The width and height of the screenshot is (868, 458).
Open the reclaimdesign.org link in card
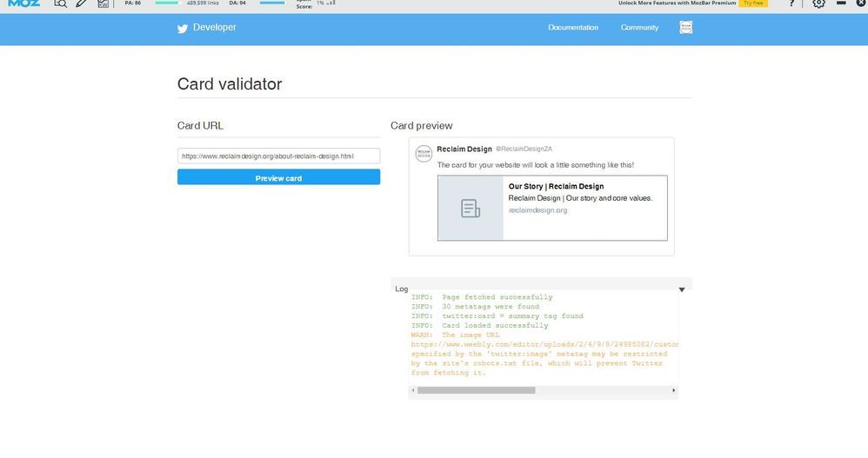click(x=537, y=210)
